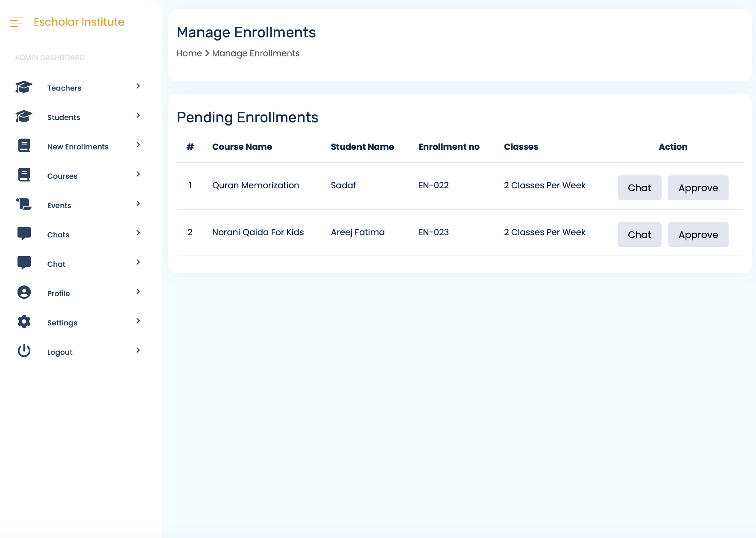Click the hamburger menu beside Escholar Institute
The image size is (756, 538).
pyautogui.click(x=16, y=22)
